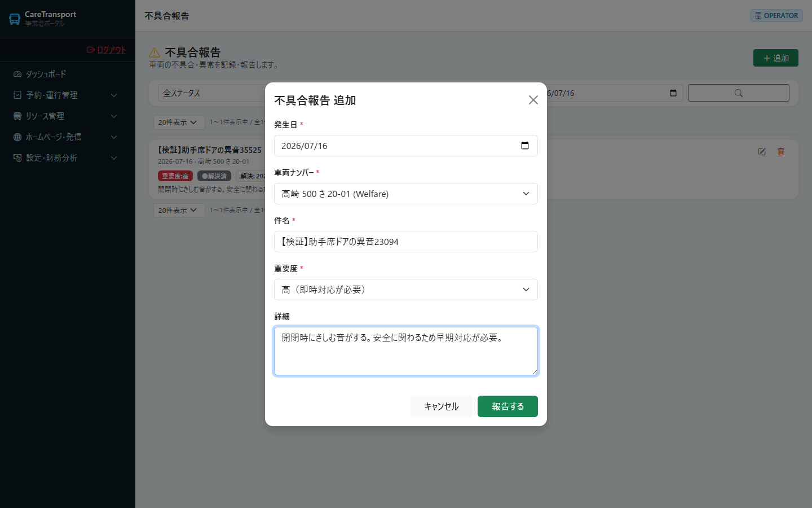Click the ダッシュボード gauge icon
812x508 pixels.
click(17, 74)
